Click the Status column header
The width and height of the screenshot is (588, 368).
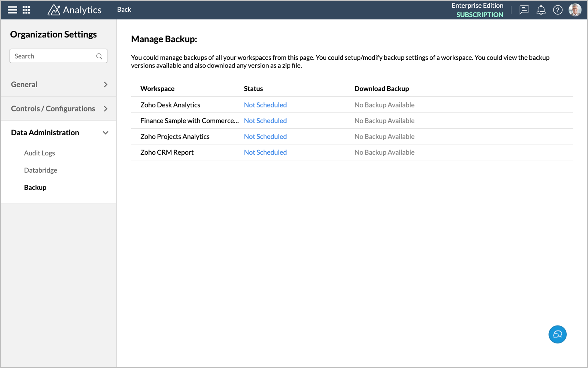click(253, 88)
